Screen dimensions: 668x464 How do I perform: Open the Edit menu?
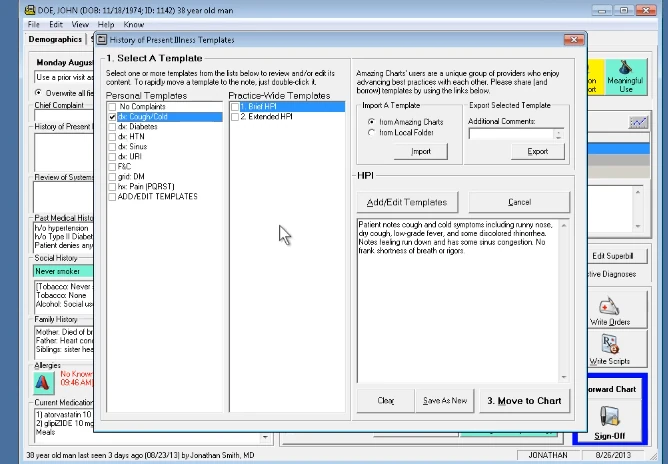coord(55,24)
